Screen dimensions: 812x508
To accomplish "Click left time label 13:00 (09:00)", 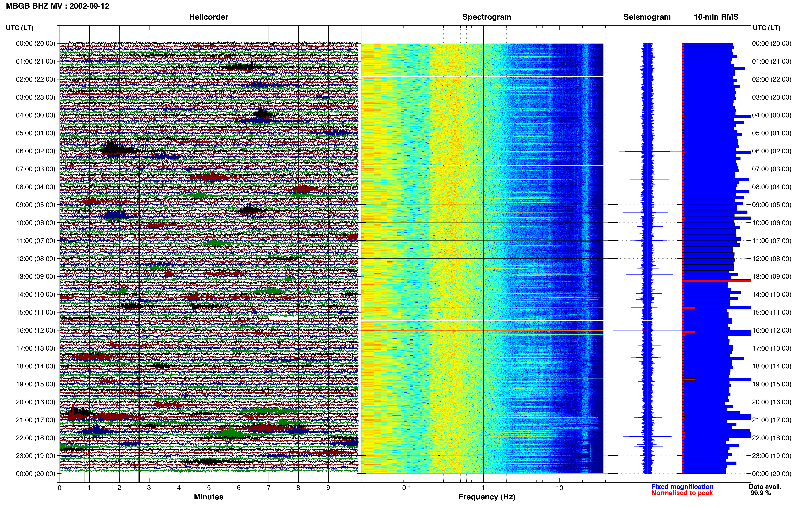I will coord(36,277).
